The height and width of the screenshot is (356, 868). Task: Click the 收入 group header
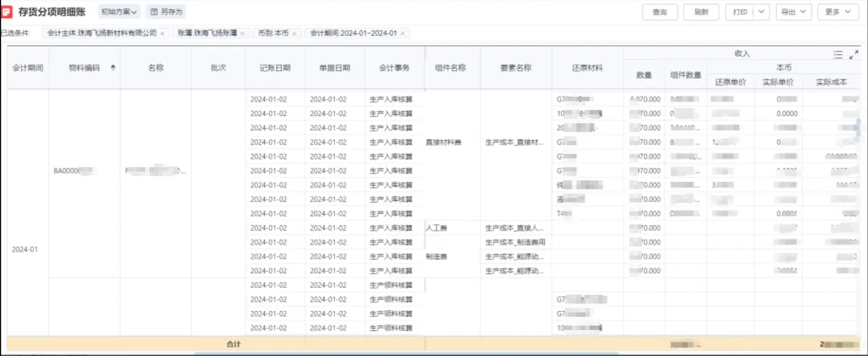point(742,54)
